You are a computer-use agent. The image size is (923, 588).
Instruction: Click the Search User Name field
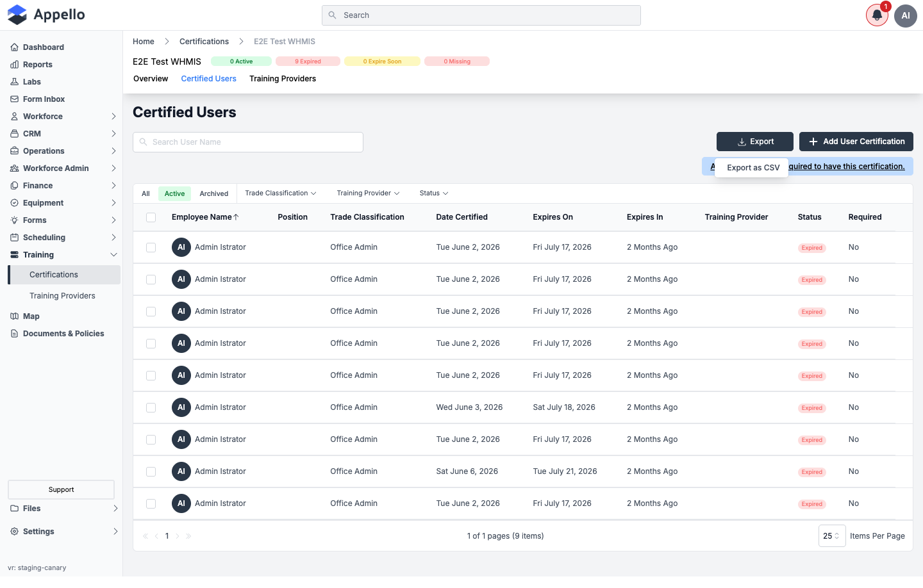pyautogui.click(x=248, y=142)
